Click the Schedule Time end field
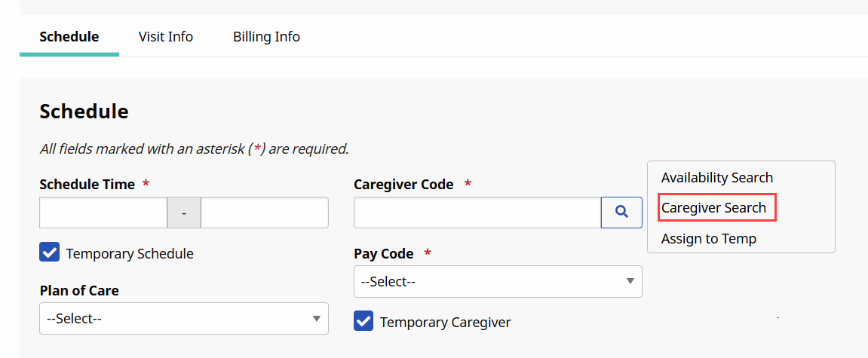 pyautogui.click(x=264, y=213)
